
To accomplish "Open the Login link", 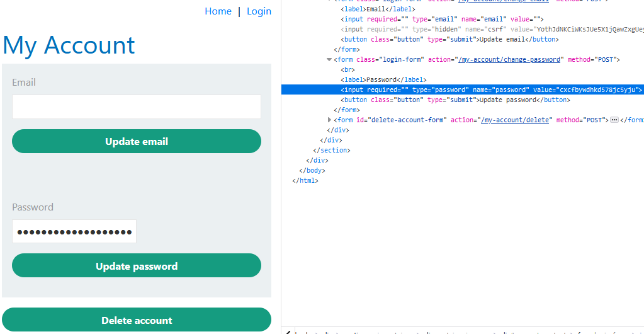I will point(259,11).
